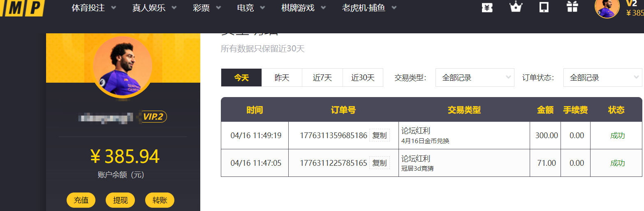The height and width of the screenshot is (211, 644).
Task: Click the 转账 button
Action: click(x=160, y=200)
